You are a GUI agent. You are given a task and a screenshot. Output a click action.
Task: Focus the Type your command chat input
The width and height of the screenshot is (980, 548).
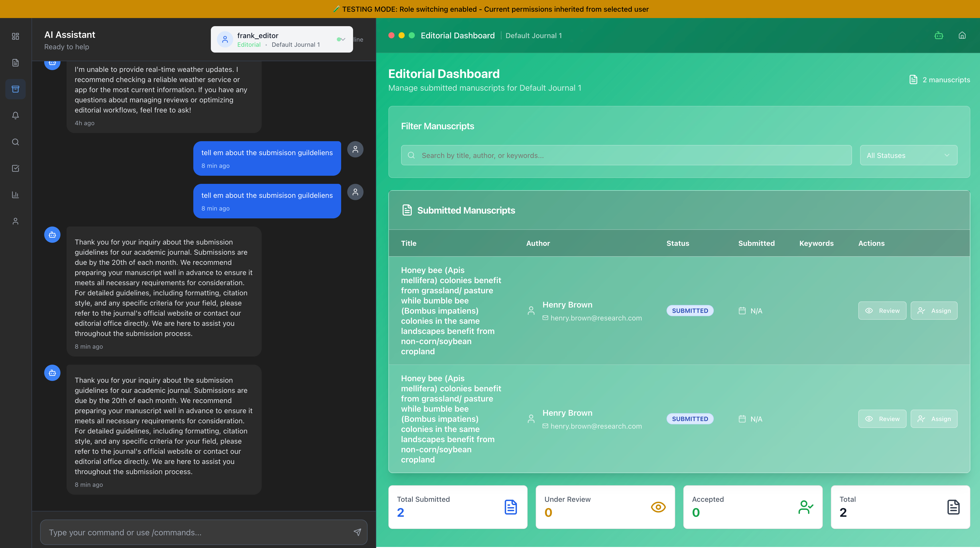[x=203, y=532]
